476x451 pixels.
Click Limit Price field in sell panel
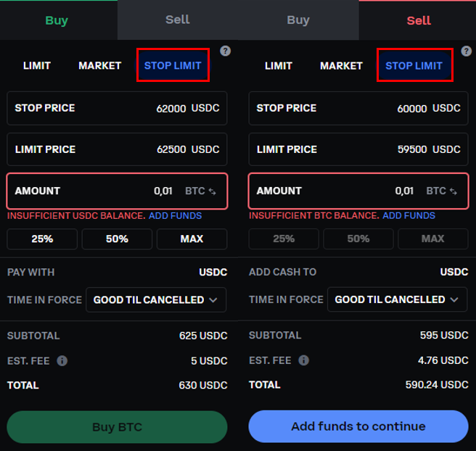358,149
